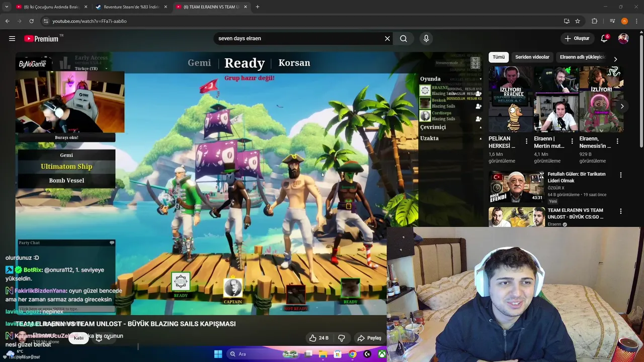This screenshot has height=362, width=644.
Task: Select 'Bomb Vessel' in the Gemi list
Action: pos(66,180)
